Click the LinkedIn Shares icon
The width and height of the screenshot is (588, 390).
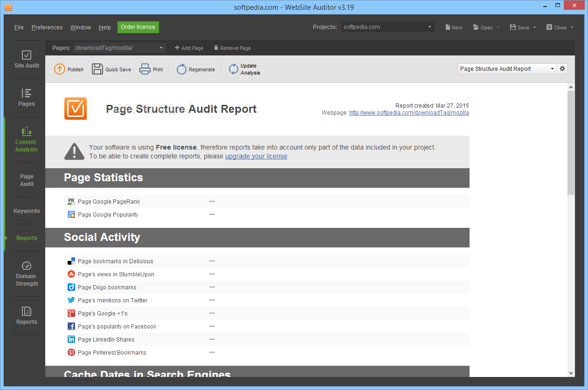point(71,339)
